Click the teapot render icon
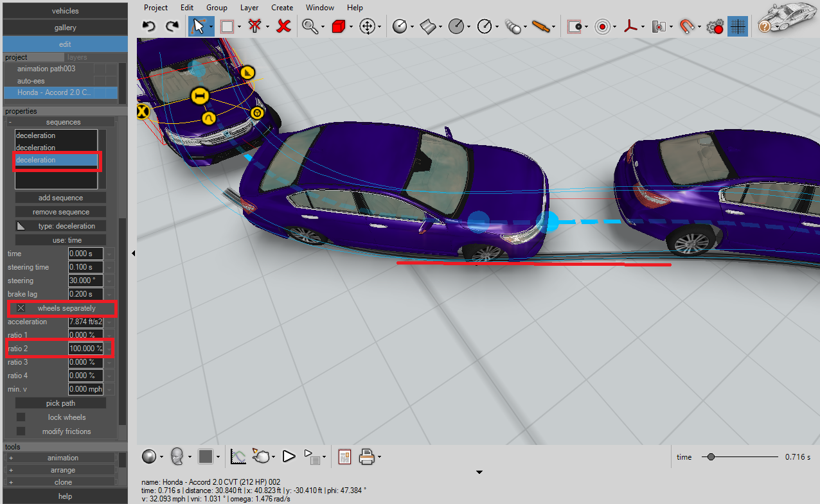 click(262, 456)
